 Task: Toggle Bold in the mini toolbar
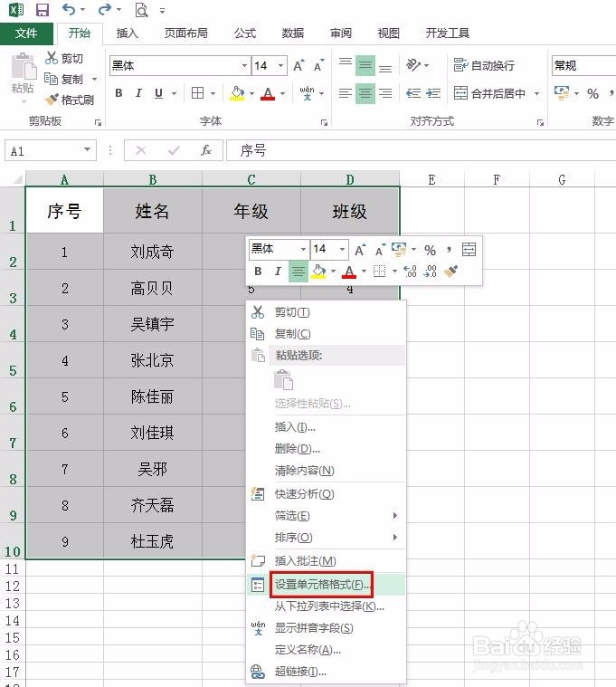click(x=258, y=272)
